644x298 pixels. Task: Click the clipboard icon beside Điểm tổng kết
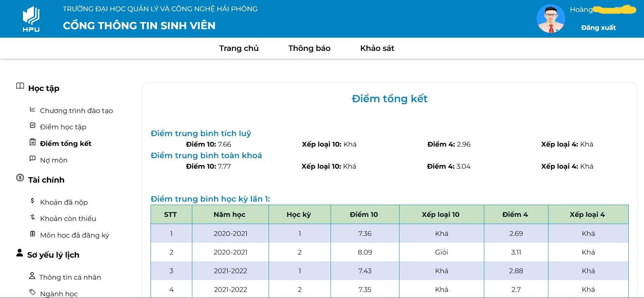33,142
